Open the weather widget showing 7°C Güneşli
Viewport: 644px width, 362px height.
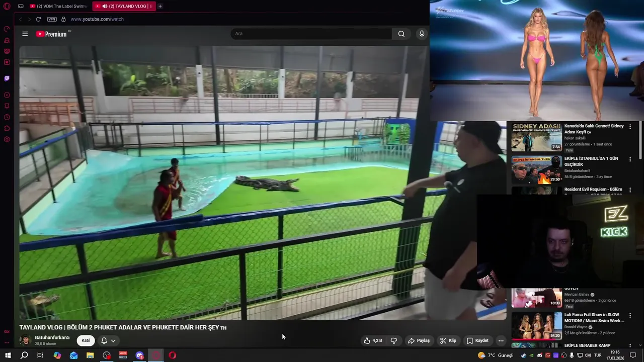click(x=496, y=355)
